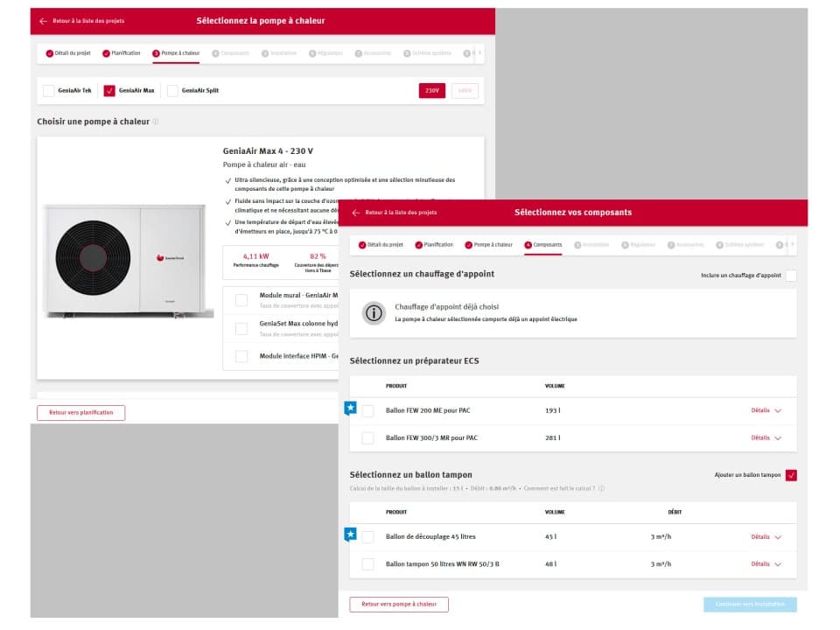Go to Pompe à chaleur step in components window

488,245
